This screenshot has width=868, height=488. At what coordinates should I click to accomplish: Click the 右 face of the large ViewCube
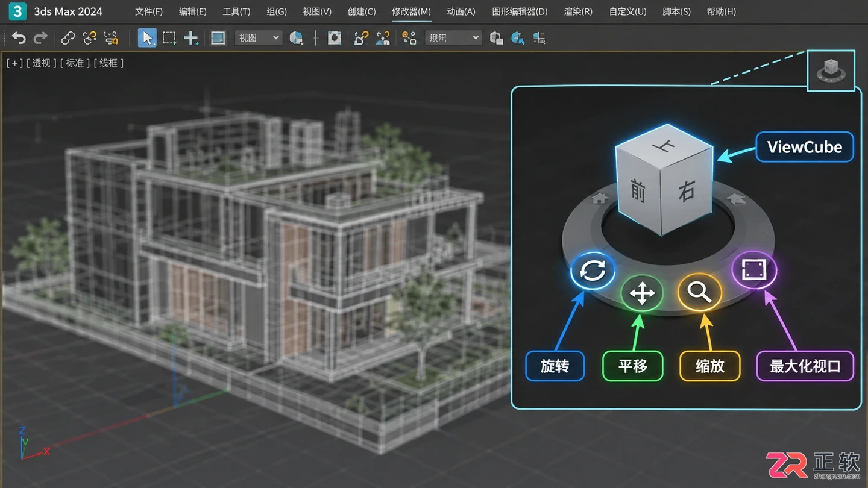click(x=687, y=191)
